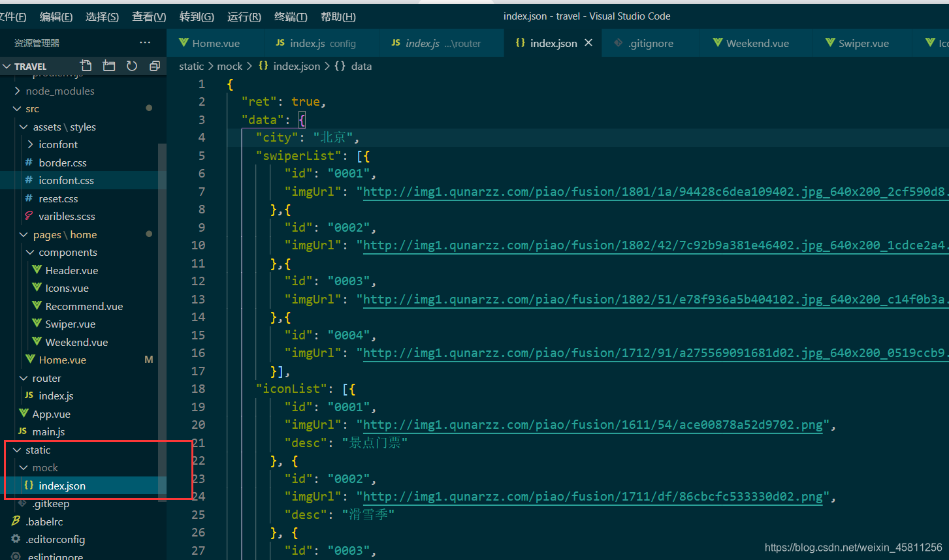Click the New File icon in the explorer

86,66
